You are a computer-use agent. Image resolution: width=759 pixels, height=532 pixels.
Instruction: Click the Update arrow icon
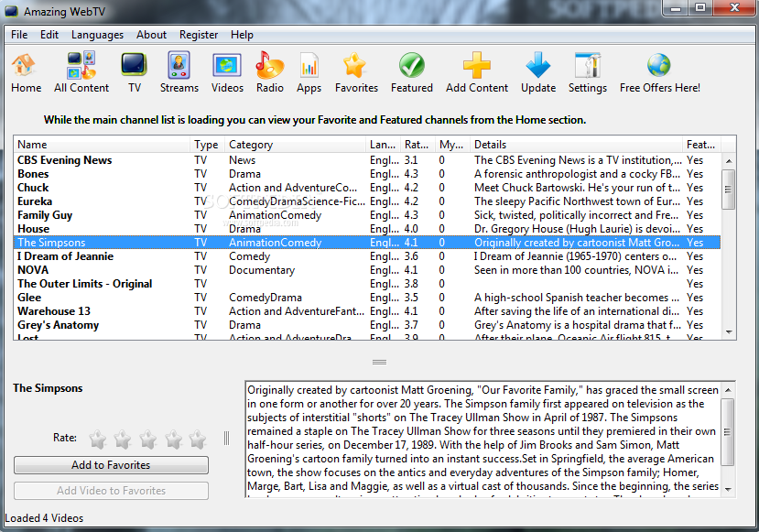click(537, 65)
